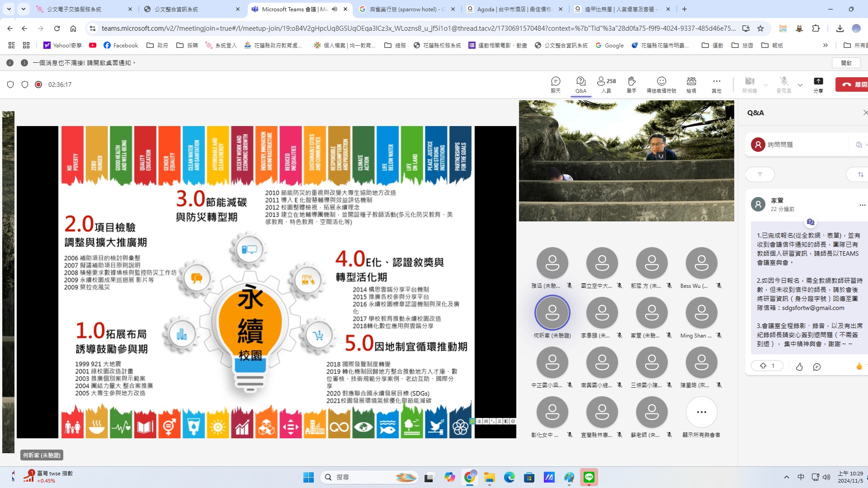Open the people (人員) list showing 258
Viewport: 868px width, 488px height.
pyautogui.click(x=606, y=84)
